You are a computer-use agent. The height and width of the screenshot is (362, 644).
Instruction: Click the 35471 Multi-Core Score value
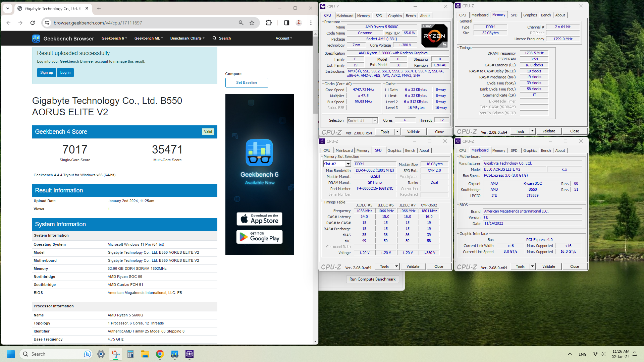167,149
